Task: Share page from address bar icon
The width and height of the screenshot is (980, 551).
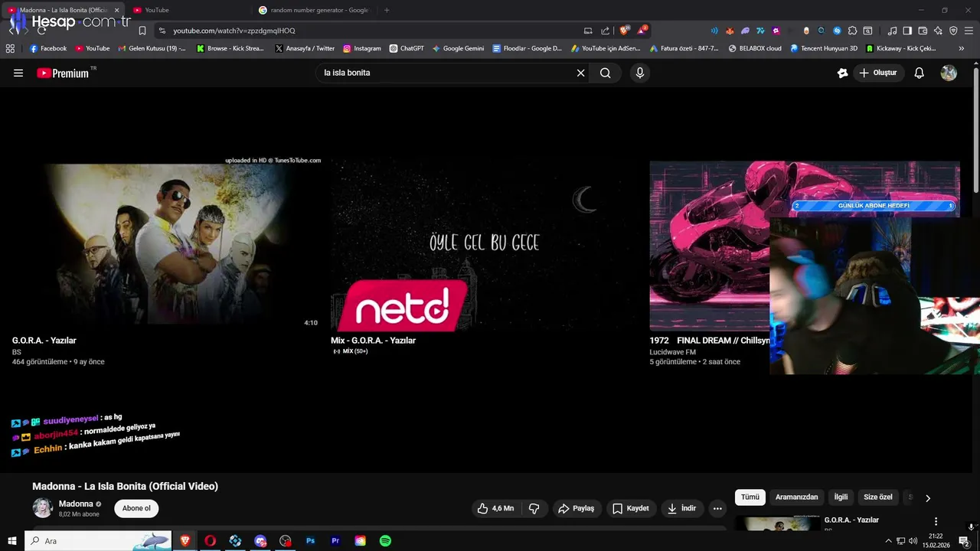Action: pos(606,31)
